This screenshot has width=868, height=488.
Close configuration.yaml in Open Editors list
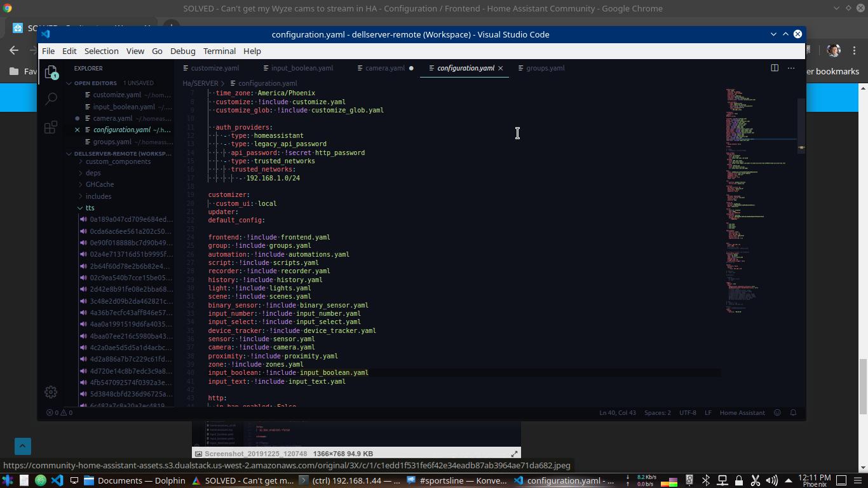[x=78, y=130]
